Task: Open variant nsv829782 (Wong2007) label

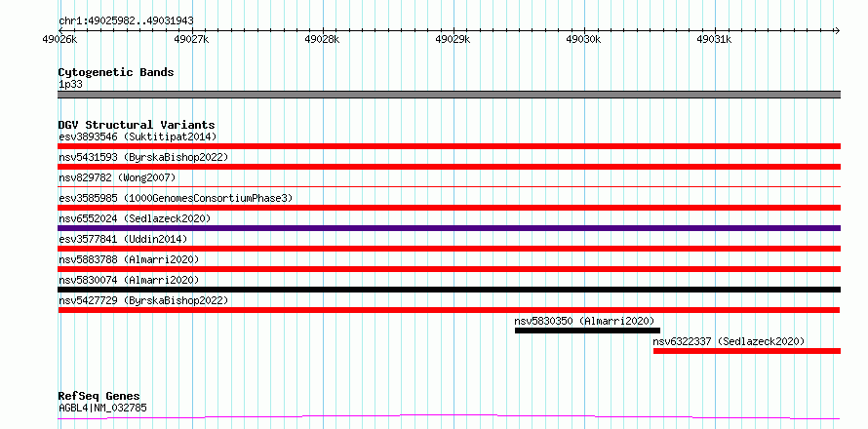Action: (117, 177)
